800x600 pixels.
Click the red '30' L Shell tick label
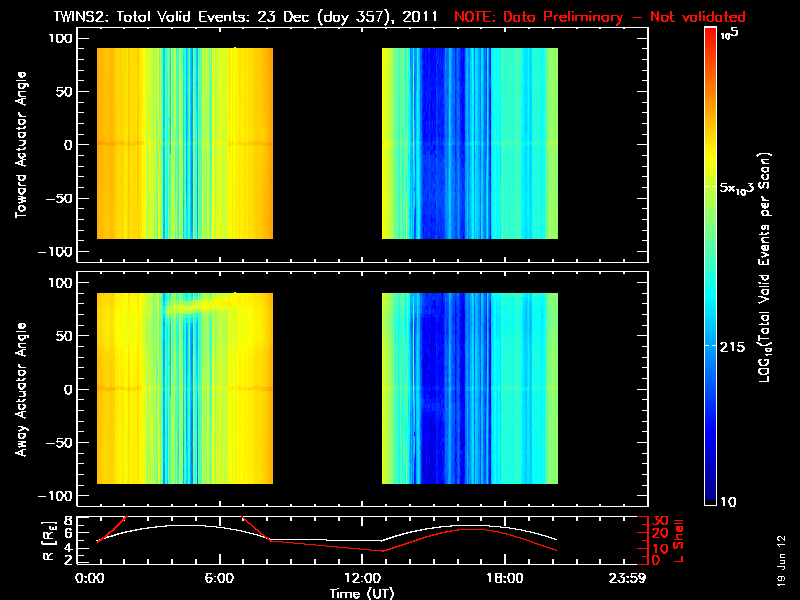tap(660, 521)
